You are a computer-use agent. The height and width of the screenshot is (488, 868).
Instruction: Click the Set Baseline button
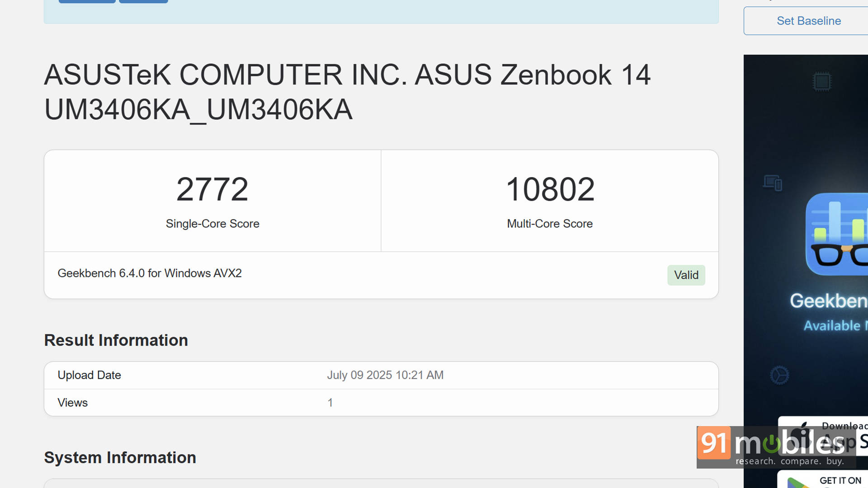808,21
